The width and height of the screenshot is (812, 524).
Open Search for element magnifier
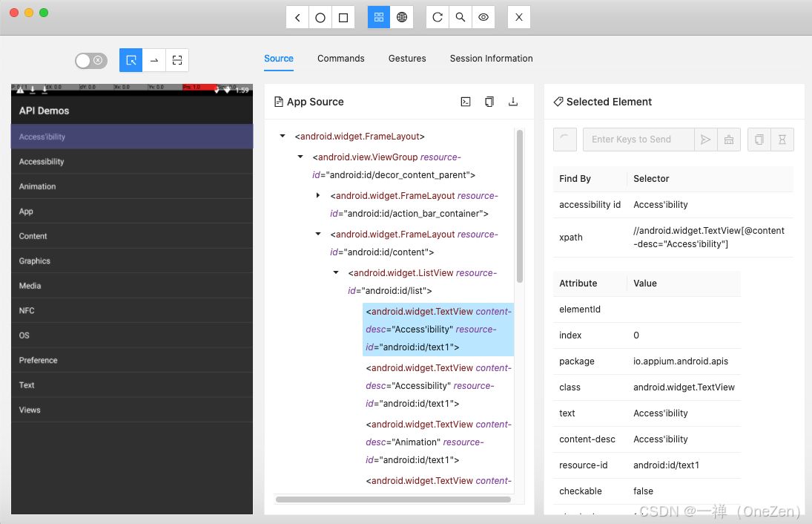pyautogui.click(x=461, y=18)
